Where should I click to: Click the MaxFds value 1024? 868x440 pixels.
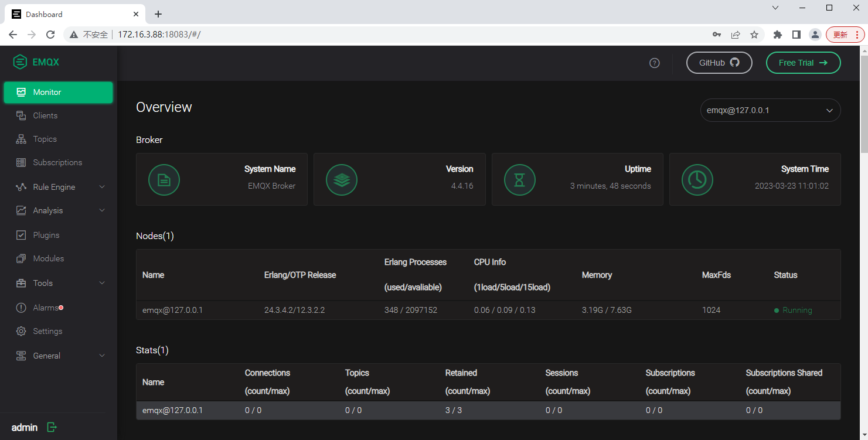(711, 310)
